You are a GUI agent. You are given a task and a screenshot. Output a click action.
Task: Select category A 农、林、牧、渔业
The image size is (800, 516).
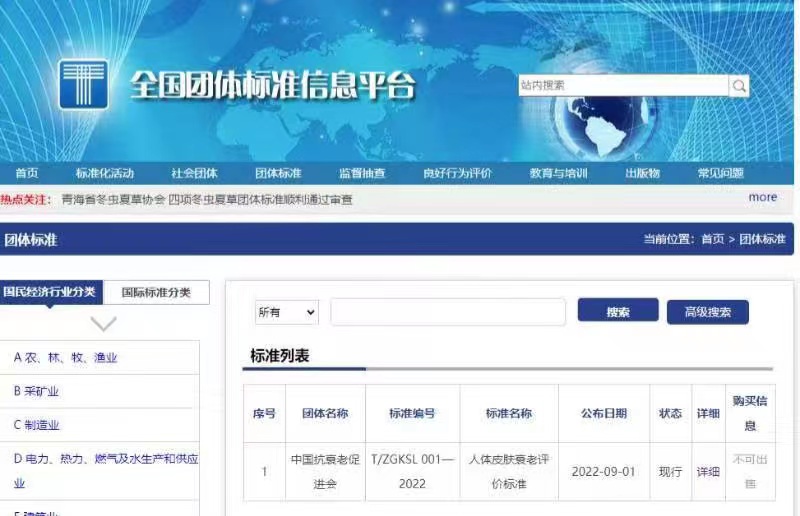pyautogui.click(x=66, y=357)
